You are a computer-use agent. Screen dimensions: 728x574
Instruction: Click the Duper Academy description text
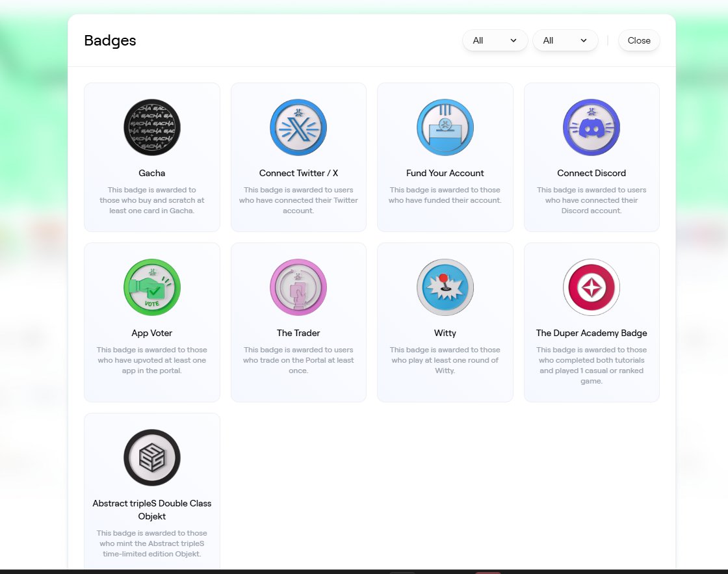591,365
